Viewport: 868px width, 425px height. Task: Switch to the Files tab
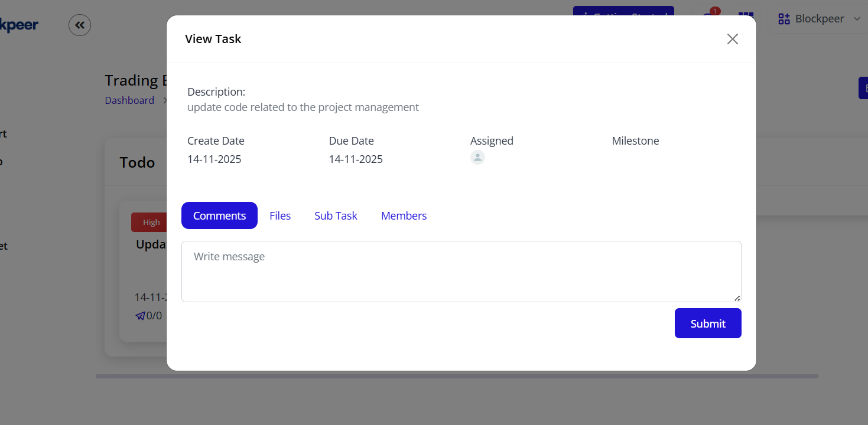tap(280, 215)
